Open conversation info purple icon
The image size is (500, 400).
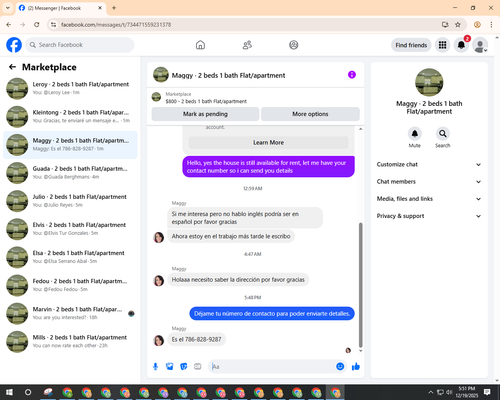click(x=352, y=75)
